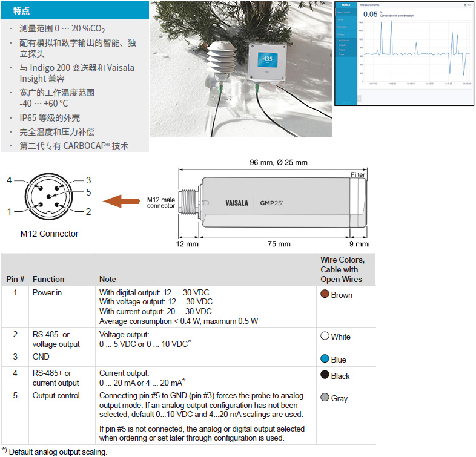This screenshot has width=476, height=457.
Task: Click the '75 mm' dimension label
Action: [279, 244]
